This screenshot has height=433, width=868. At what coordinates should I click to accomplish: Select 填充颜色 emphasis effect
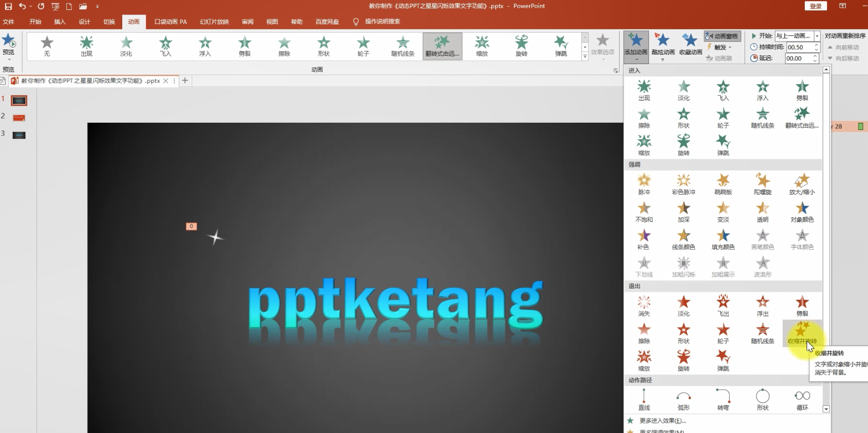tap(723, 239)
